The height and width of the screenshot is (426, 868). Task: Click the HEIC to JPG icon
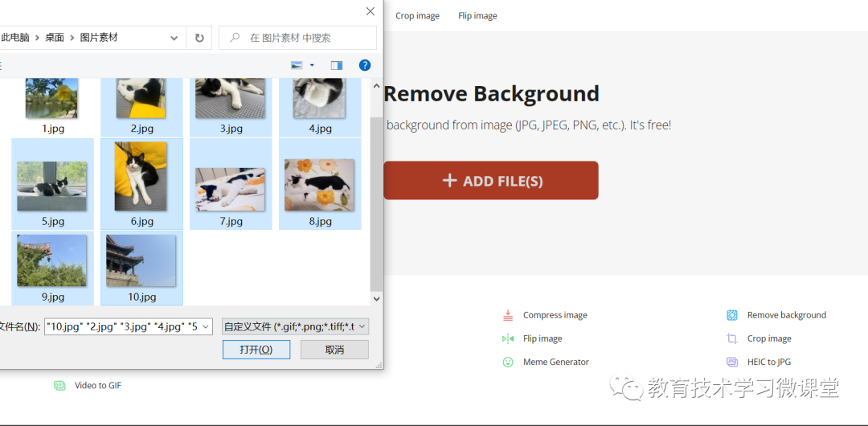(x=732, y=362)
